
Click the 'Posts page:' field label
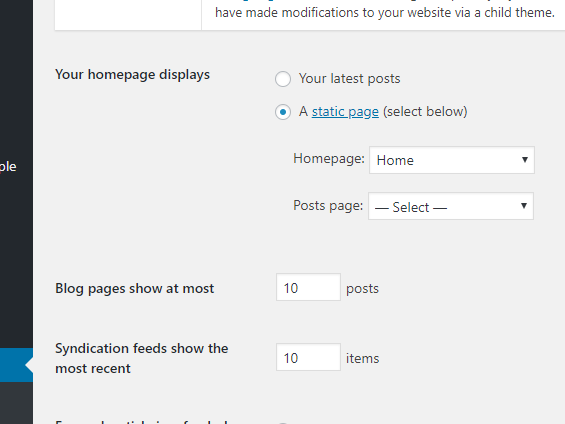[328, 206]
